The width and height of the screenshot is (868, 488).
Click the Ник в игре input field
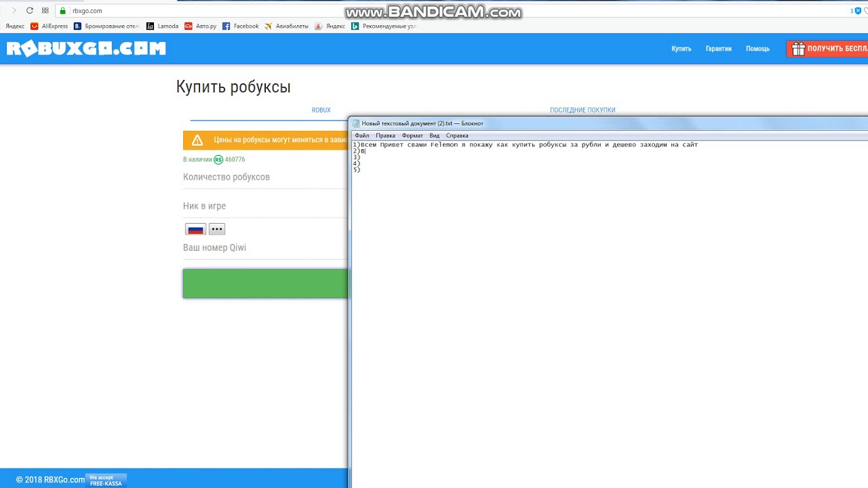point(265,206)
